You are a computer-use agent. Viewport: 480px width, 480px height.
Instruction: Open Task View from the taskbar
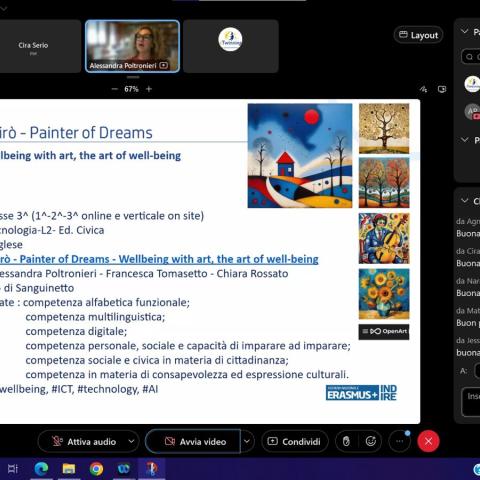coord(13,469)
